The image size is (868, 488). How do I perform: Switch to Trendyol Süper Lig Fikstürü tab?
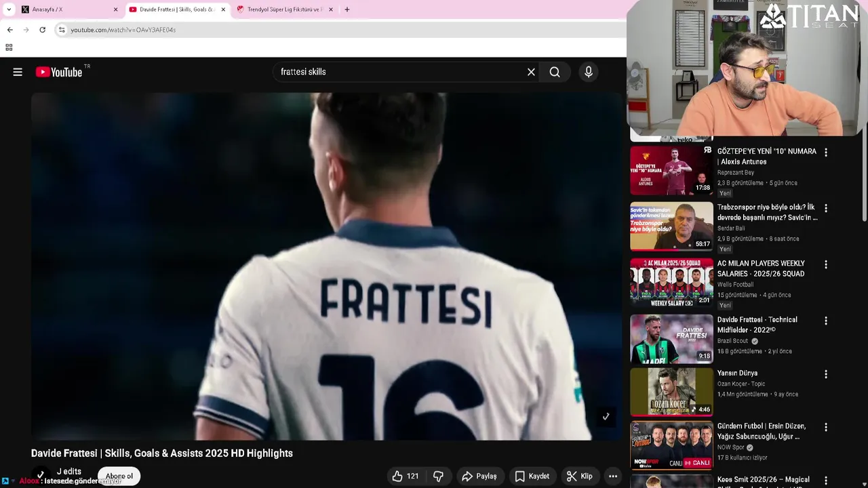tap(285, 9)
